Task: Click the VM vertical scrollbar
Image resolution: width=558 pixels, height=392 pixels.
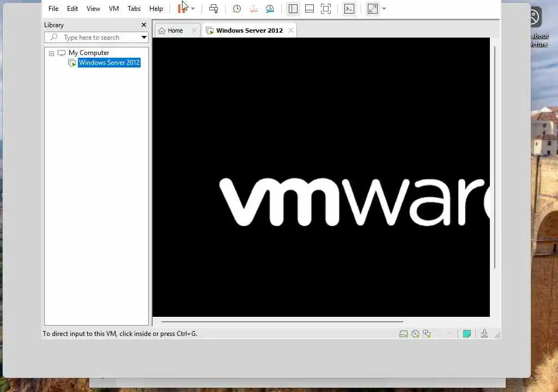Action: (x=495, y=156)
